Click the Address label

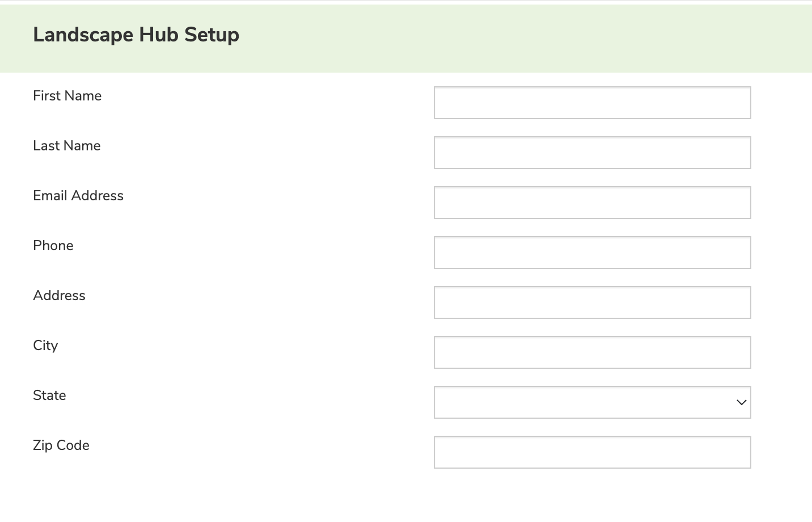[59, 296]
